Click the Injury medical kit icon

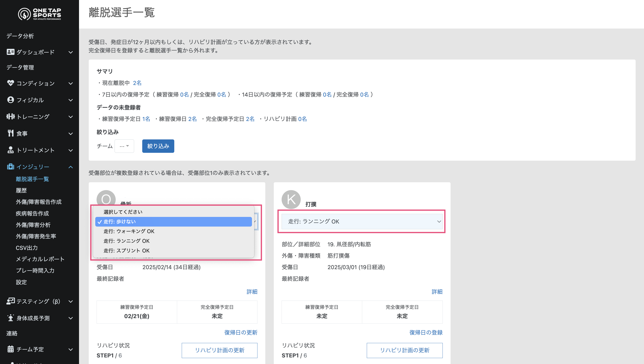(10, 166)
